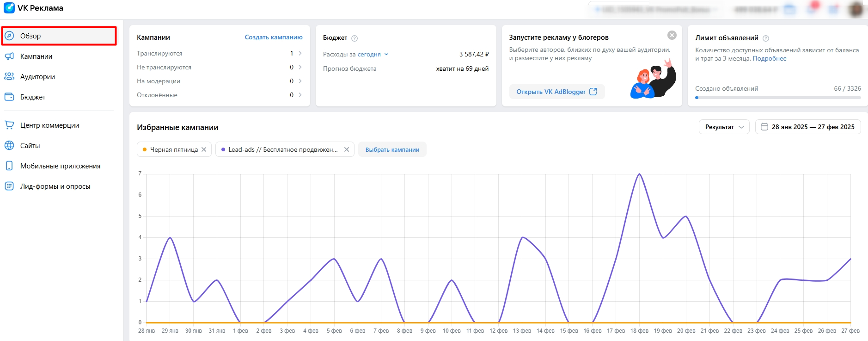Remove the Черная пятница campaign chip
The image size is (868, 341).
tap(204, 149)
